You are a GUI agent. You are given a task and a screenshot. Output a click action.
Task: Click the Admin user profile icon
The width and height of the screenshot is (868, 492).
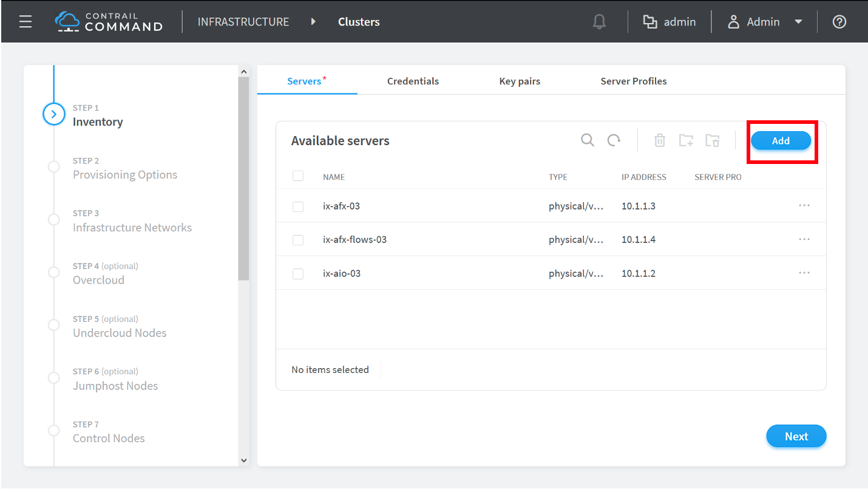point(734,22)
